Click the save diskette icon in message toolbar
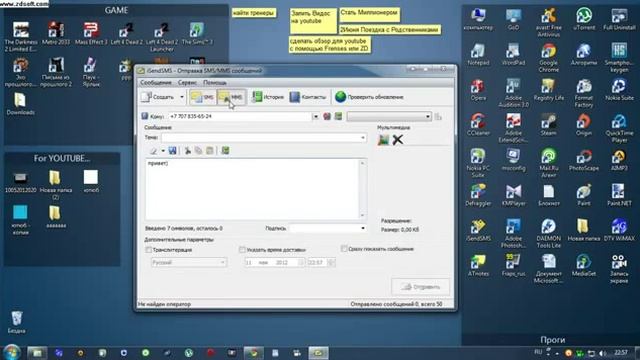This screenshot has width=640, height=360. (173, 151)
